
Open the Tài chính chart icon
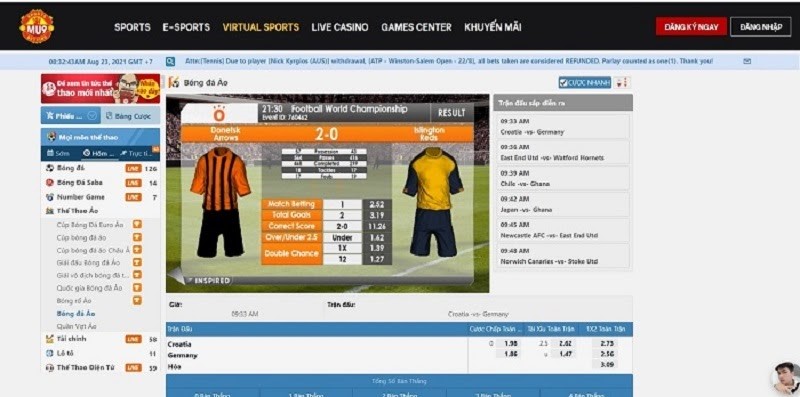(49, 339)
